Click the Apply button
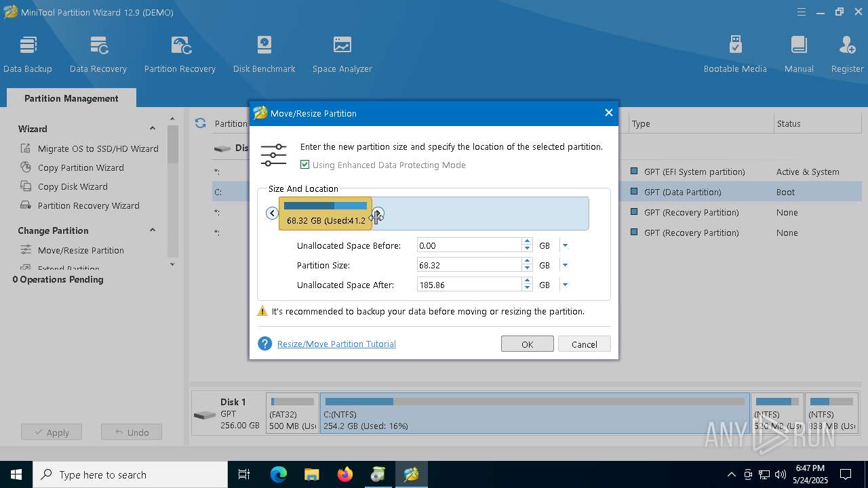 [x=52, y=432]
